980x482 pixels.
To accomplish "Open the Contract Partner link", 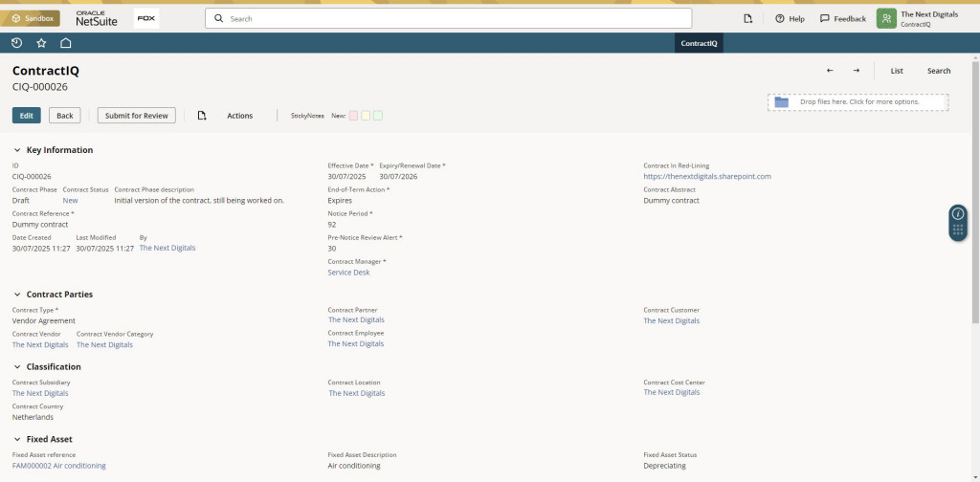I will 356,319.
